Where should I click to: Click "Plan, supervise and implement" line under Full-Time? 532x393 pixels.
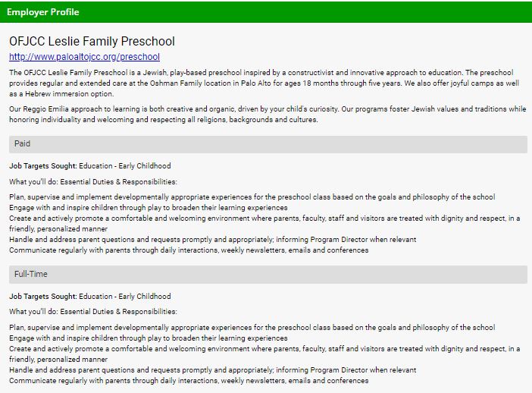[x=252, y=328]
